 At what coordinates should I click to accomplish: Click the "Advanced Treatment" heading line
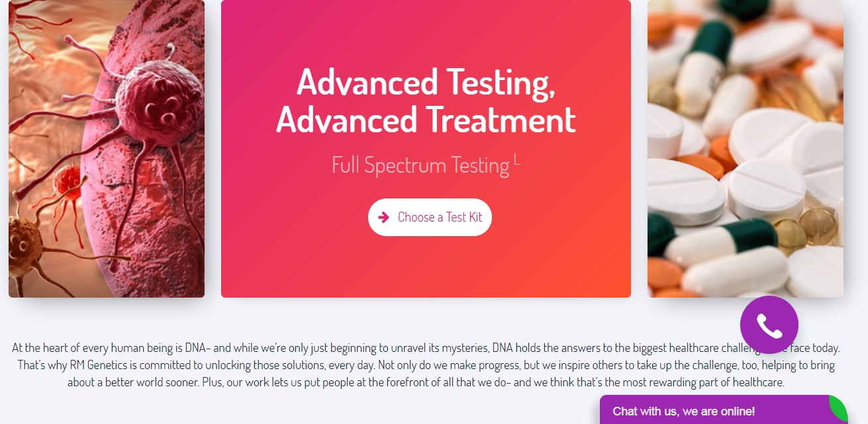426,120
